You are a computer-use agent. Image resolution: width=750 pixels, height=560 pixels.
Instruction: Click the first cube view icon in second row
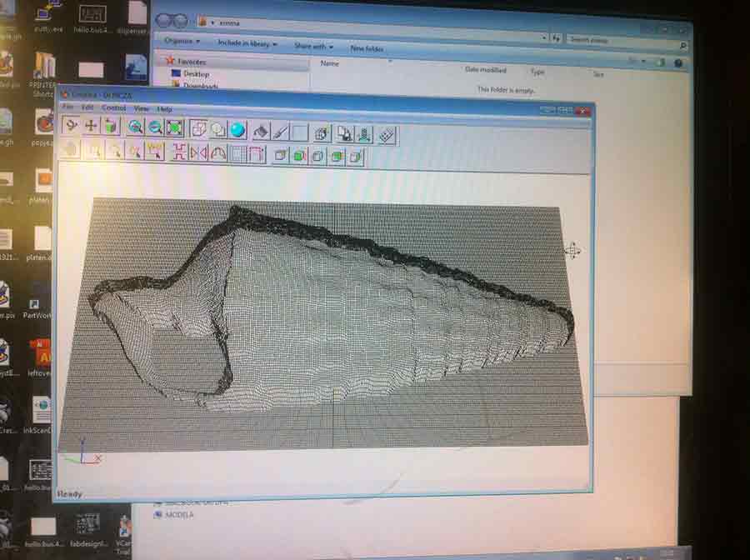pos(281,155)
